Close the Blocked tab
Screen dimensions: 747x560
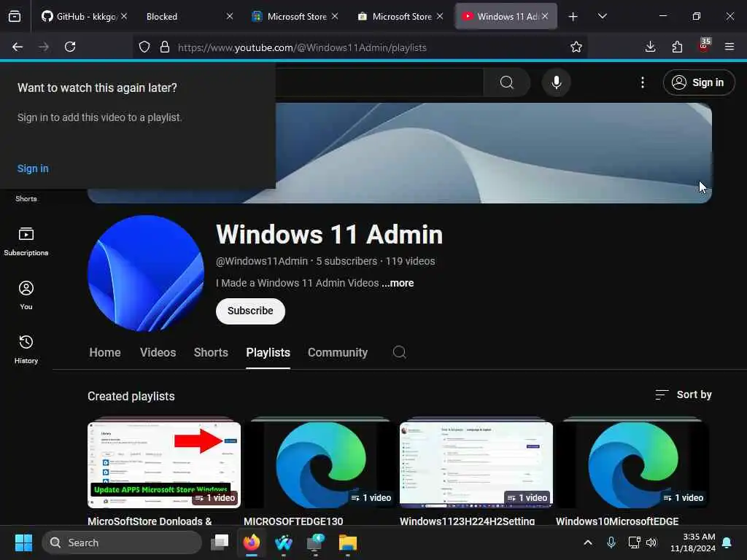[x=230, y=17]
